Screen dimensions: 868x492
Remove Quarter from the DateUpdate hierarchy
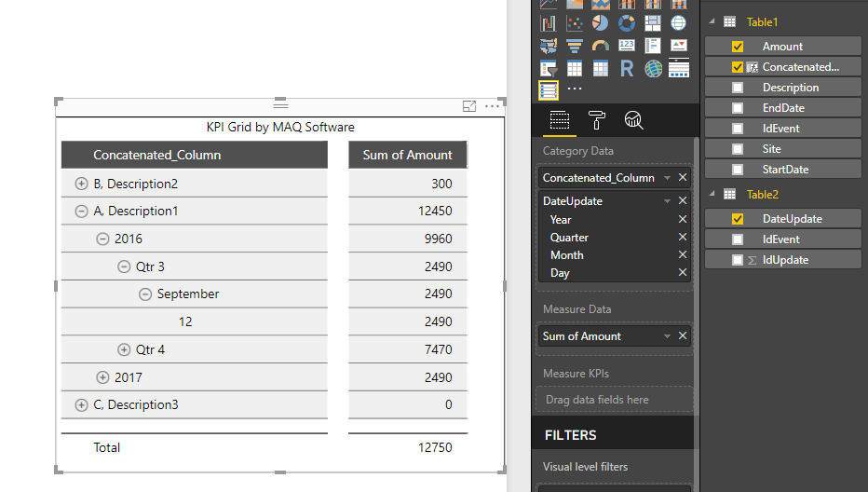(683, 237)
